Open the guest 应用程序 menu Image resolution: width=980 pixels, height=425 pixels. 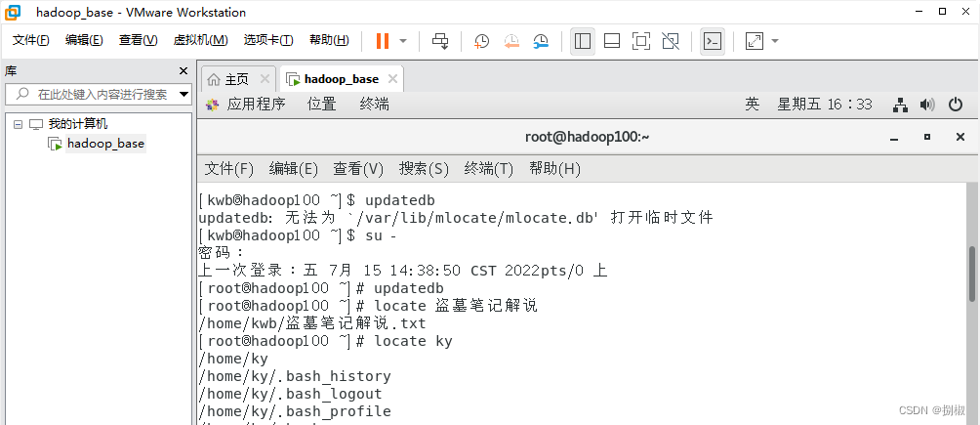coord(256,104)
